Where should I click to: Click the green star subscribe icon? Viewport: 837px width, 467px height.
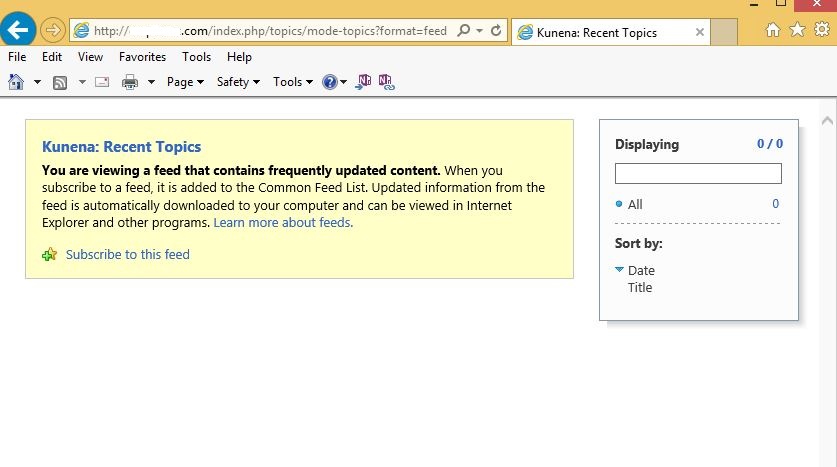tap(50, 255)
